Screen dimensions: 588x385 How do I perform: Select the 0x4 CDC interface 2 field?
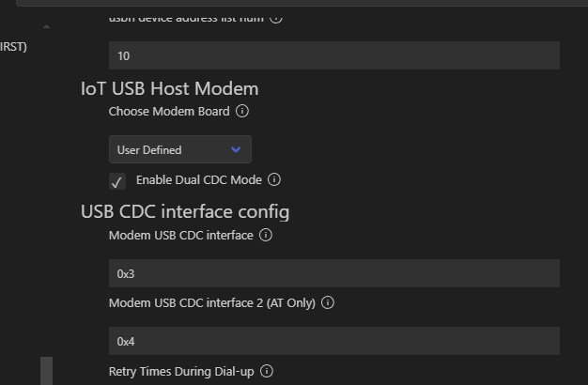point(333,341)
